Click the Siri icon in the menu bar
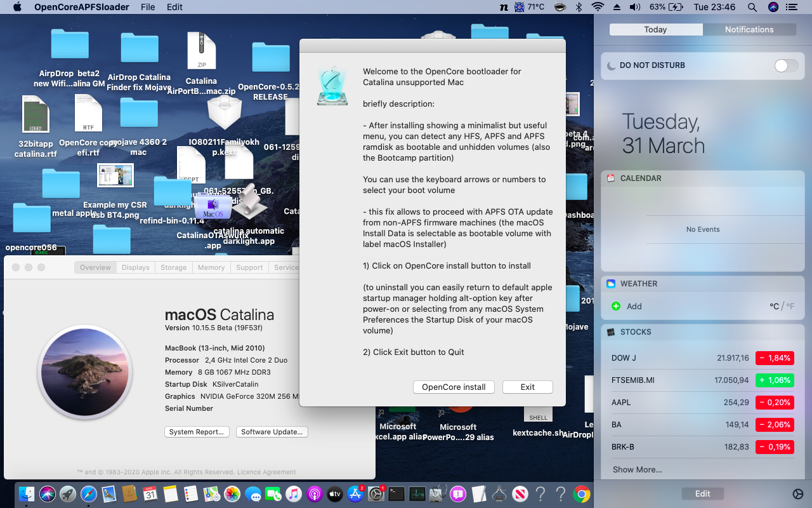This screenshot has width=812, height=508. point(773,7)
